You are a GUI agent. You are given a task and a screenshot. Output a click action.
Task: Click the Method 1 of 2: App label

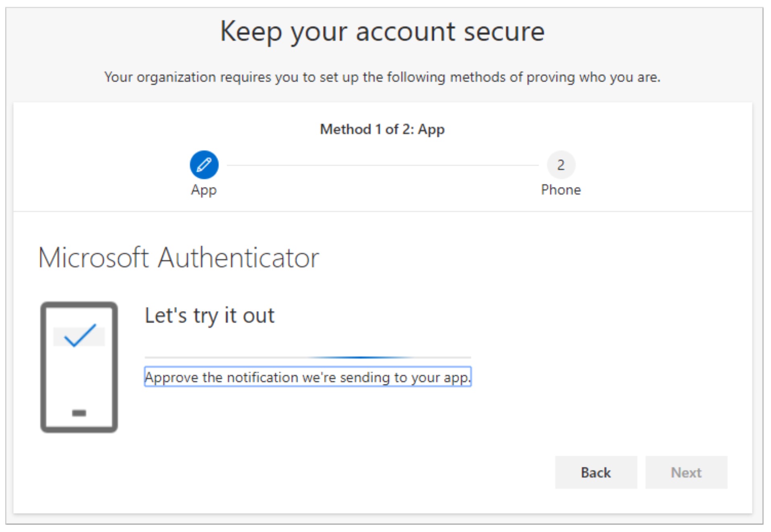[x=381, y=129]
